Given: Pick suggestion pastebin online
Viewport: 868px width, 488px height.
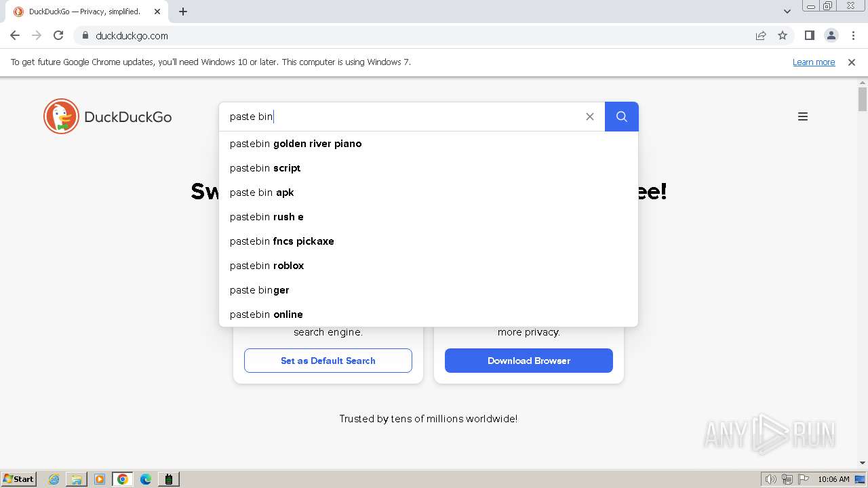Looking at the screenshot, I should 429,314.
